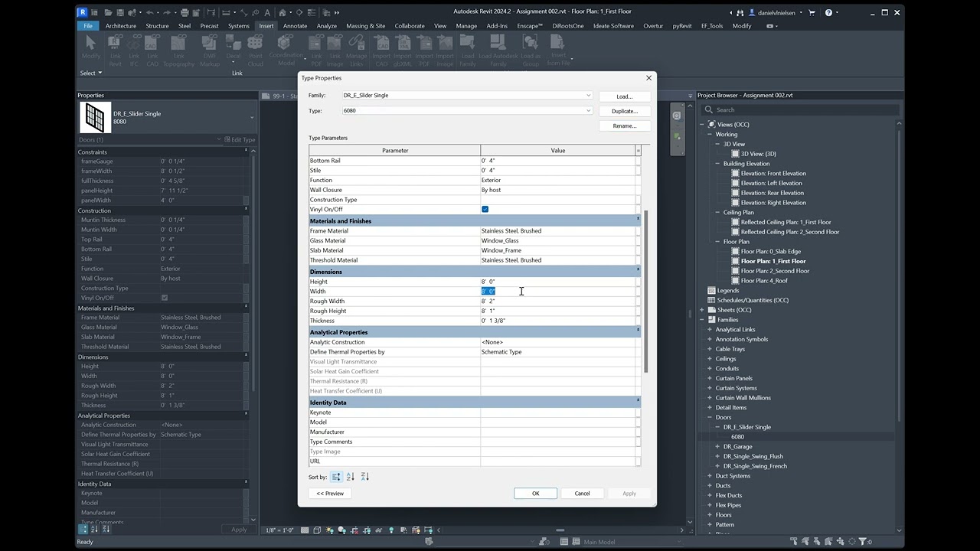Image resolution: width=980 pixels, height=551 pixels.
Task: Select Reflected Ceiling Plan: 2_Second Floor
Action: coord(789,232)
